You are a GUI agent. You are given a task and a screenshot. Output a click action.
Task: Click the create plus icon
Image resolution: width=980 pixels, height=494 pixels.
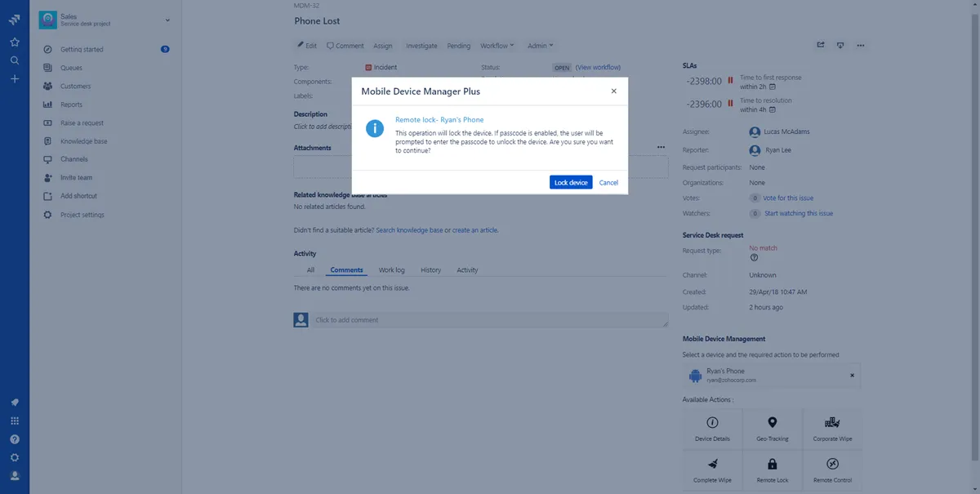(15, 79)
